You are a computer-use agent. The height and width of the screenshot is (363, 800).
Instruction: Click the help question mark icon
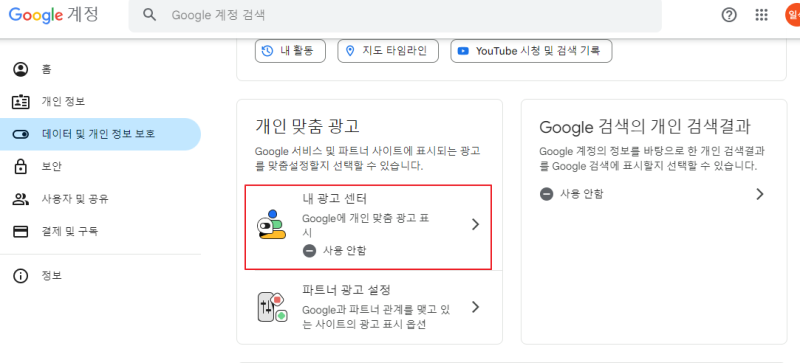pyautogui.click(x=729, y=15)
